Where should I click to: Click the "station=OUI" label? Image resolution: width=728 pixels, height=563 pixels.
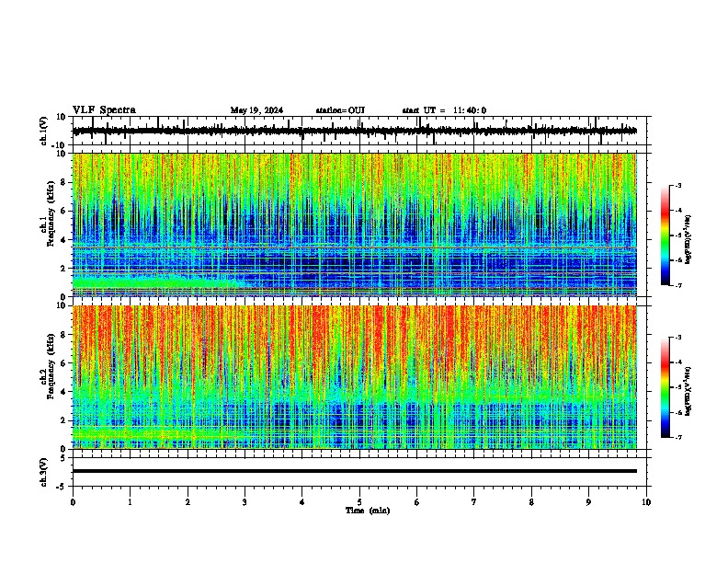tap(340, 110)
